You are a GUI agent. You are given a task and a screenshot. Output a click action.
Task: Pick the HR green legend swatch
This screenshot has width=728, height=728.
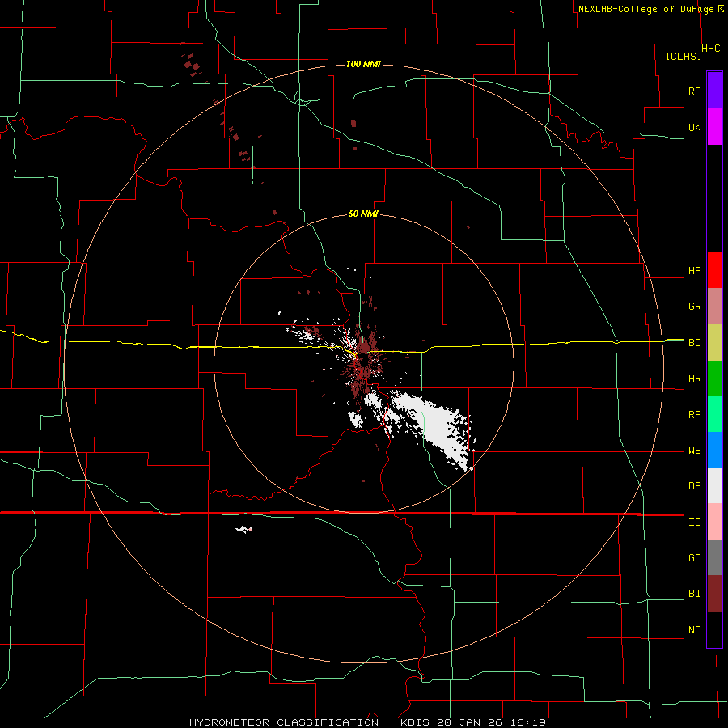(x=714, y=378)
